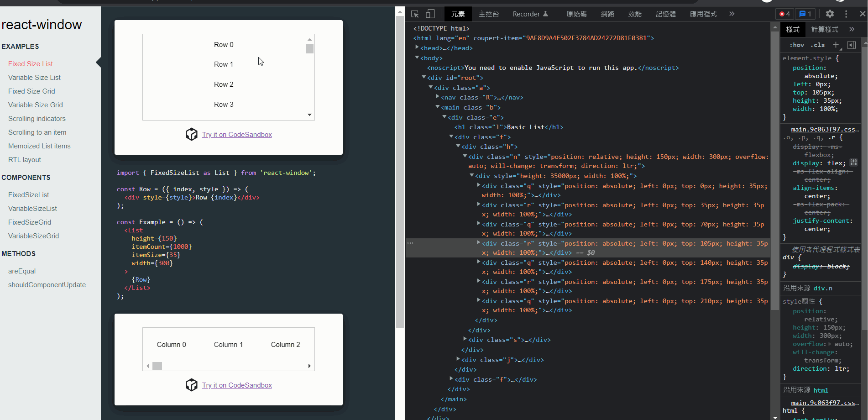The width and height of the screenshot is (868, 420).
Task: Show more Styles sidebar tabs chevron
Action: [852, 29]
